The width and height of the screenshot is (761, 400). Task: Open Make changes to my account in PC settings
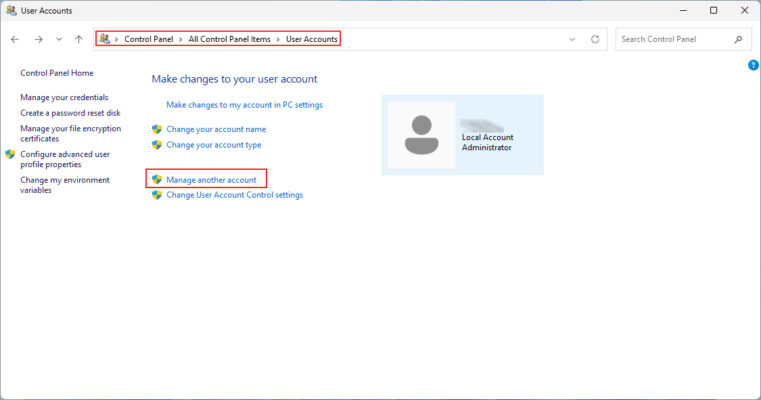pyautogui.click(x=244, y=104)
